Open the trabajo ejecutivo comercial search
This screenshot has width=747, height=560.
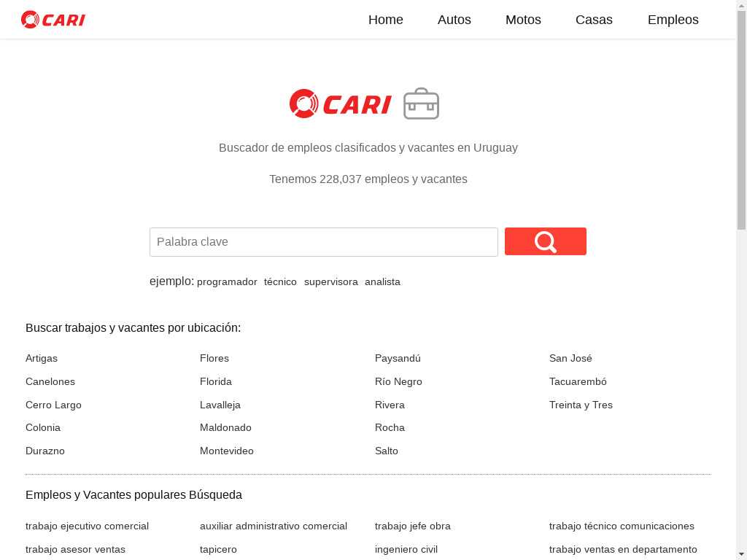click(87, 526)
